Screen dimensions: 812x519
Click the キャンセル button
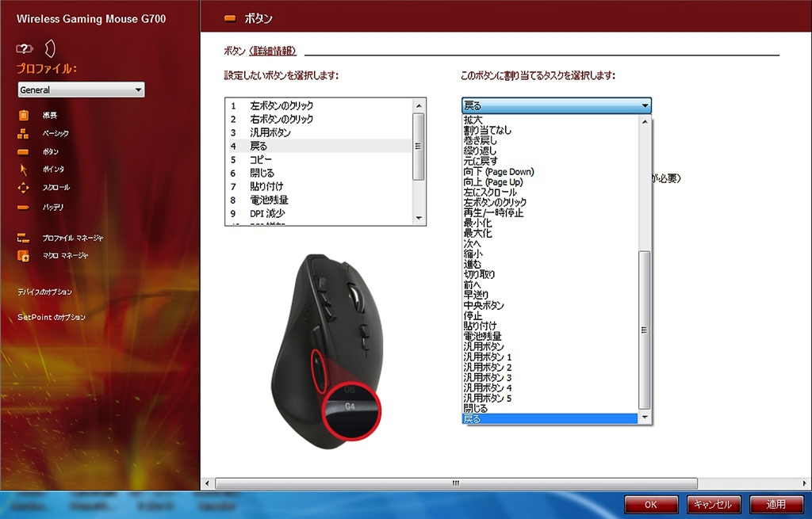coord(713,505)
